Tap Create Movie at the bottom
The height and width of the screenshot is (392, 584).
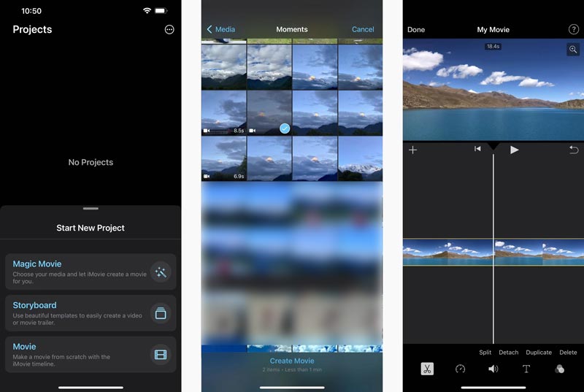[292, 361]
